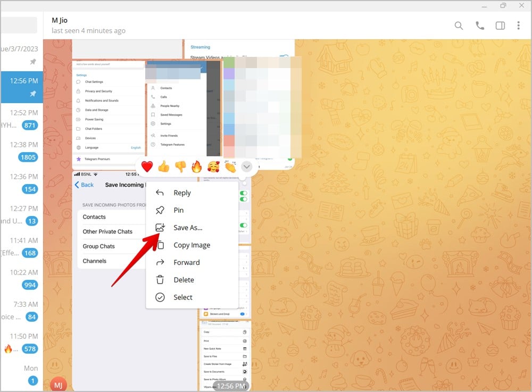
Task: Open the chat with 1805 unread badge
Action: tap(21, 151)
